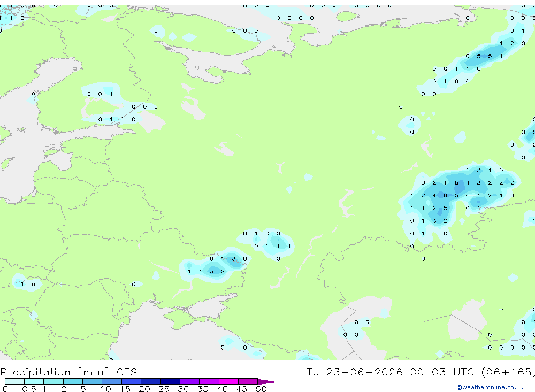Choose the 2–5 mm legend color box

coord(73,381)
